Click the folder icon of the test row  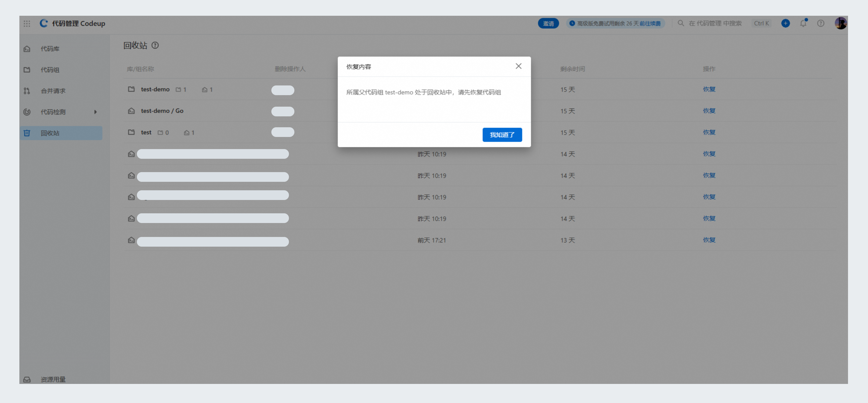131,132
